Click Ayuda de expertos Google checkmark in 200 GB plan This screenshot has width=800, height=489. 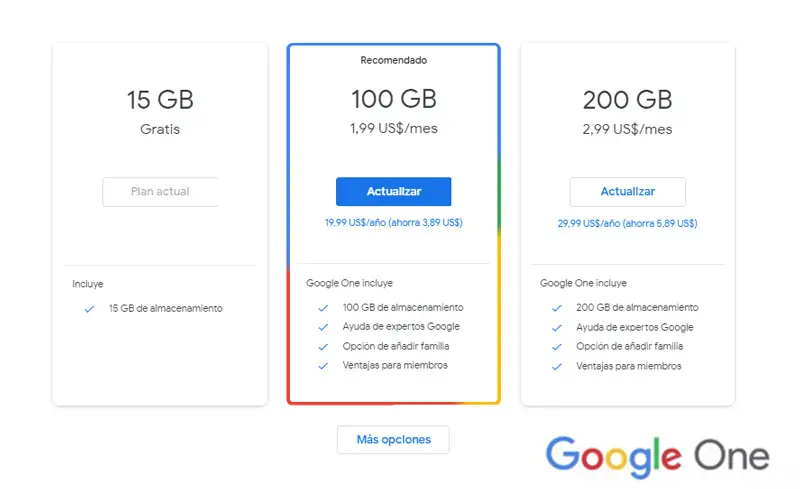[557, 328]
